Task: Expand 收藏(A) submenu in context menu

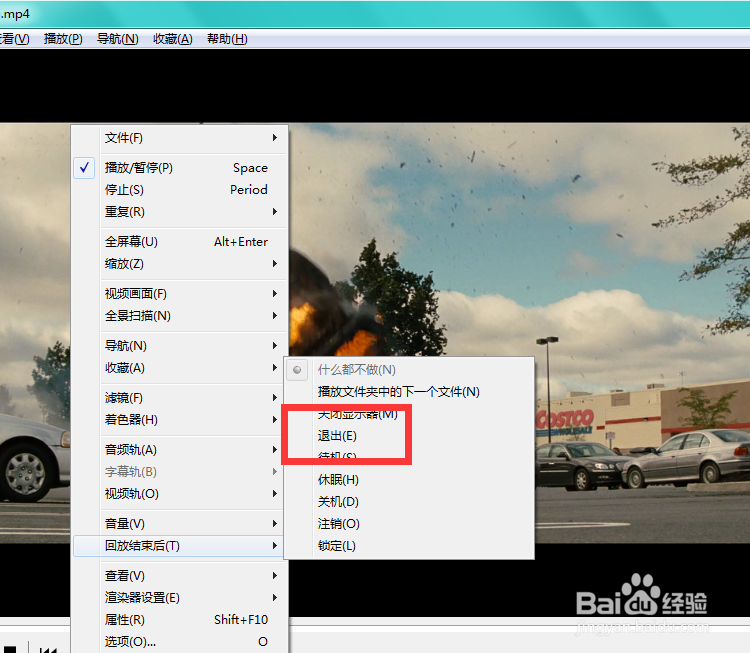Action: coord(180,368)
